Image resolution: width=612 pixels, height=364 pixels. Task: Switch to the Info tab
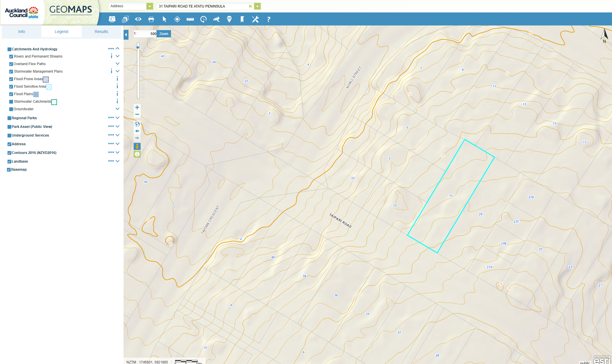pyautogui.click(x=21, y=32)
